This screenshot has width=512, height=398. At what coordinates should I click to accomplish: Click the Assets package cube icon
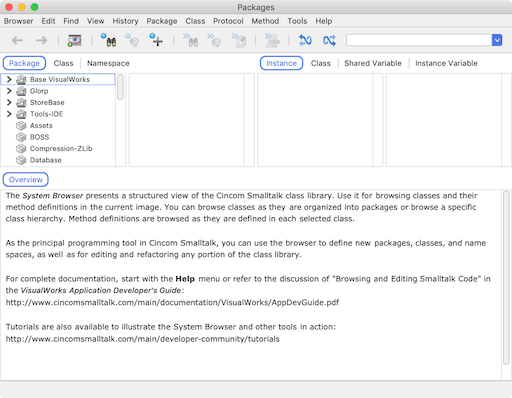coord(21,126)
